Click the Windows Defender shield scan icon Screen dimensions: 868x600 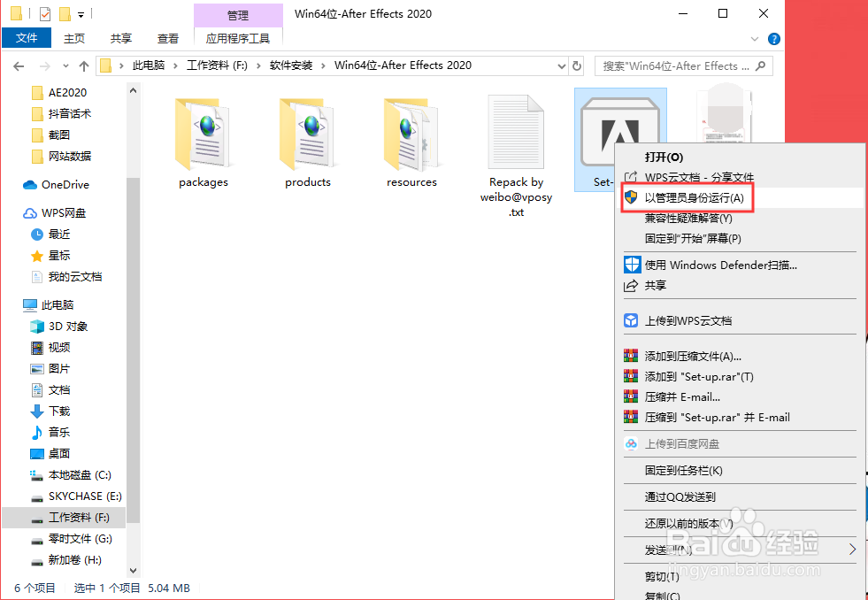tap(633, 263)
